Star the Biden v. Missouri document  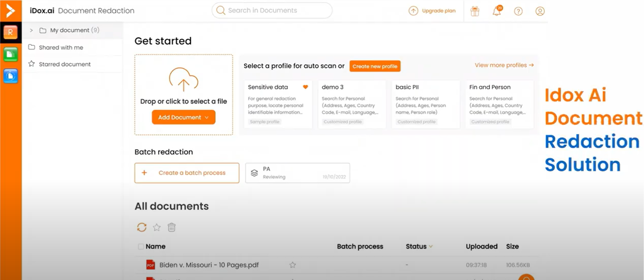pos(292,265)
